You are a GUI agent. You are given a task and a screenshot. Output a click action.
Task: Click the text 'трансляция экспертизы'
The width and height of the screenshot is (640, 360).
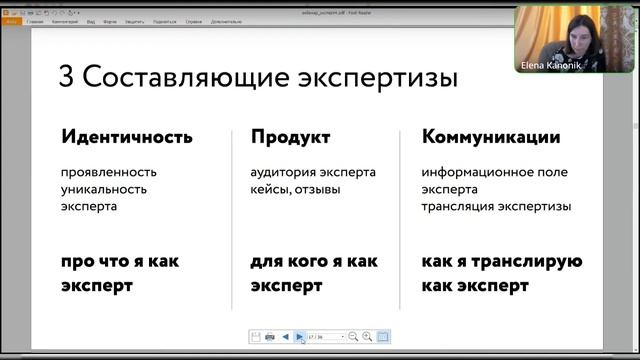496,207
